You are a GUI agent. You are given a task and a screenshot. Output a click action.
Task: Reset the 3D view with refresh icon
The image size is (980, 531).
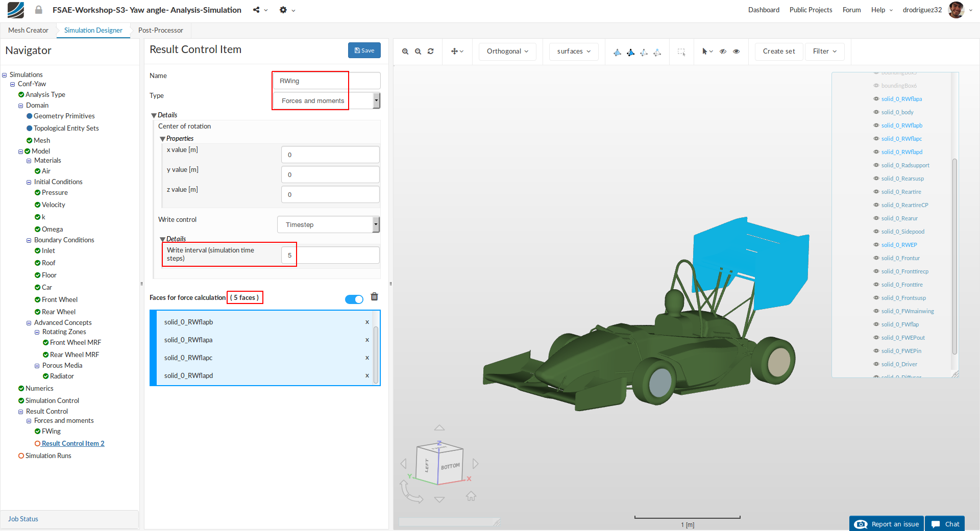pyautogui.click(x=431, y=52)
